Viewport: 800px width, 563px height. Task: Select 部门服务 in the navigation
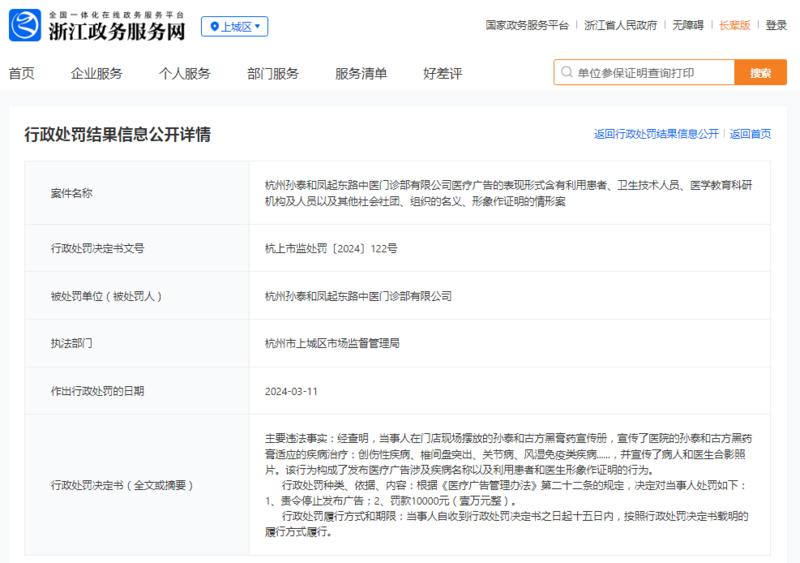click(273, 74)
